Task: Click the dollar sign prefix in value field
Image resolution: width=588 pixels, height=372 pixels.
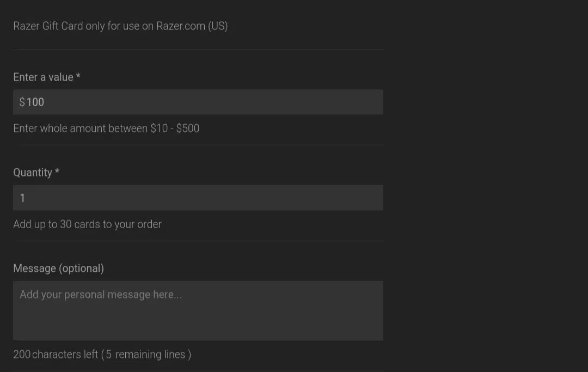Action: click(x=22, y=102)
